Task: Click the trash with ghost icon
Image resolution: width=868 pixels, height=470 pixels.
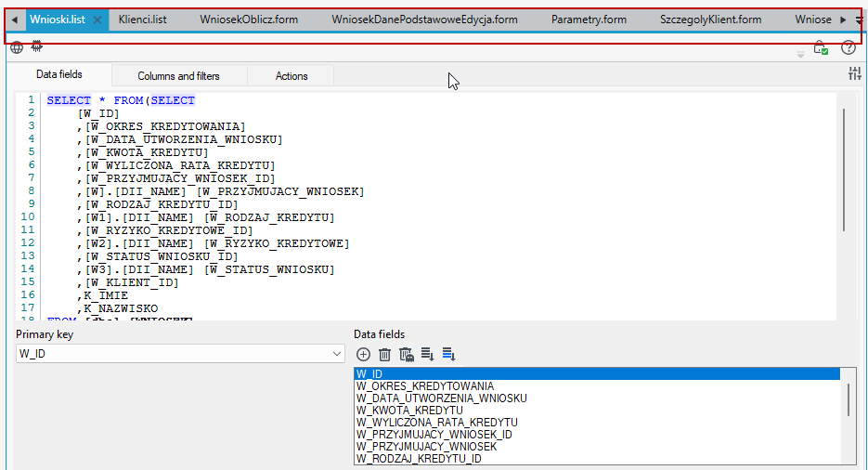Action: pyautogui.click(x=407, y=354)
